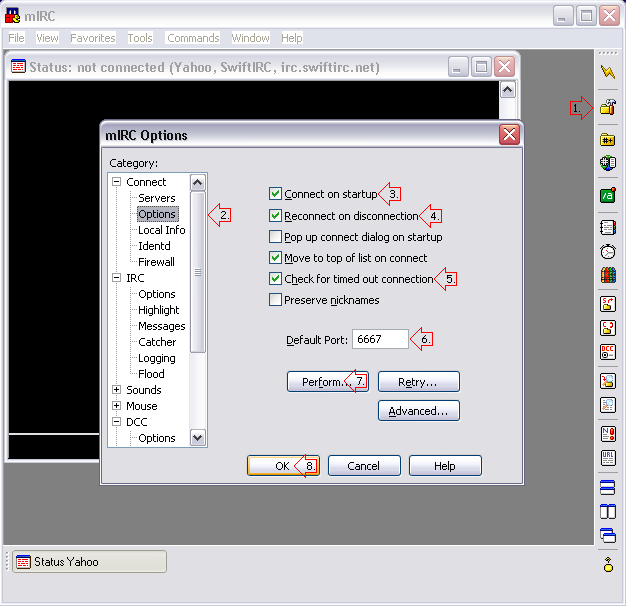Open the DCC options icon

[x=608, y=352]
